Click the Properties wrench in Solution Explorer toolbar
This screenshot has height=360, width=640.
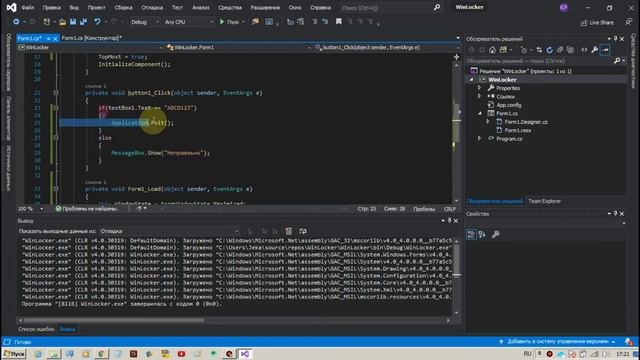(595, 50)
